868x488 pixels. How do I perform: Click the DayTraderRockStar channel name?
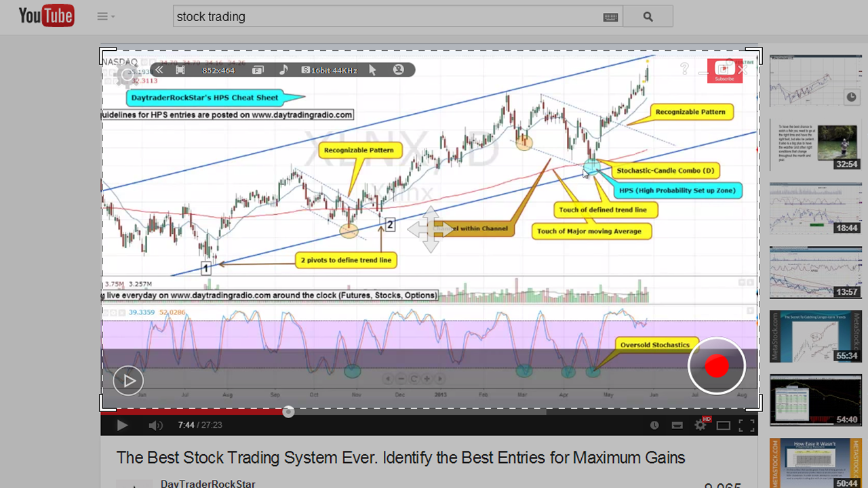pos(208,484)
